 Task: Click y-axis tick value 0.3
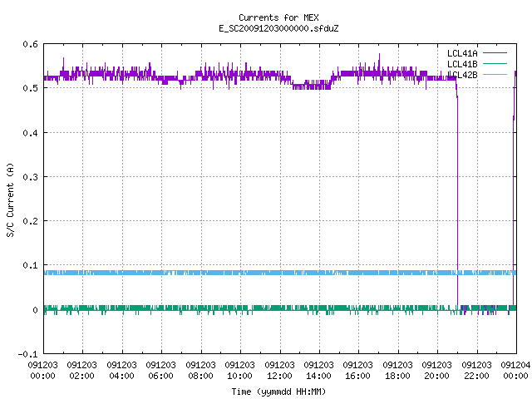[x=30, y=177]
